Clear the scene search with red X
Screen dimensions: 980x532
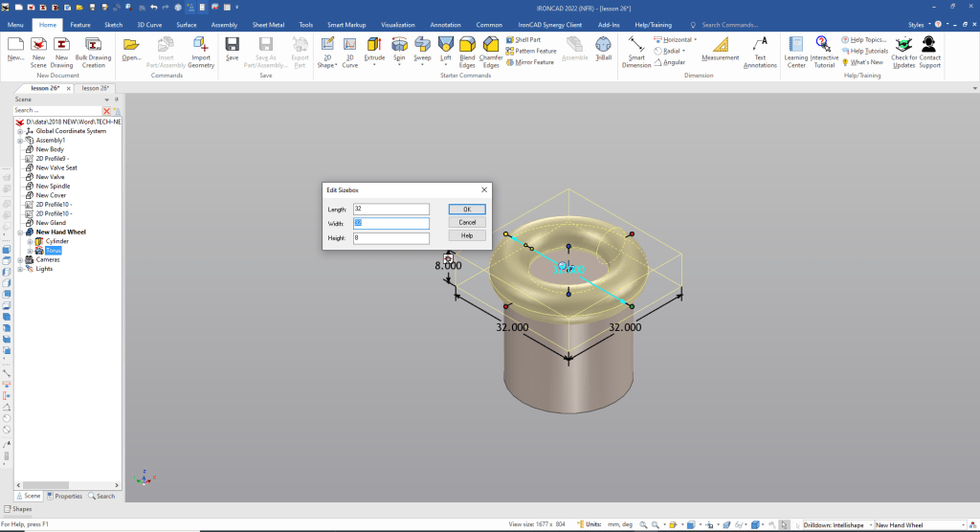[x=107, y=111]
